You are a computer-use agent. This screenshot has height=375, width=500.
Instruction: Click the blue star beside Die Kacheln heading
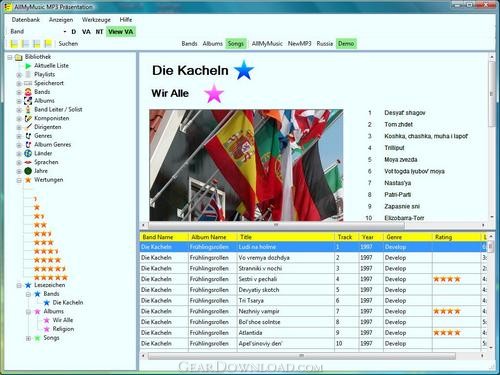coord(244,70)
